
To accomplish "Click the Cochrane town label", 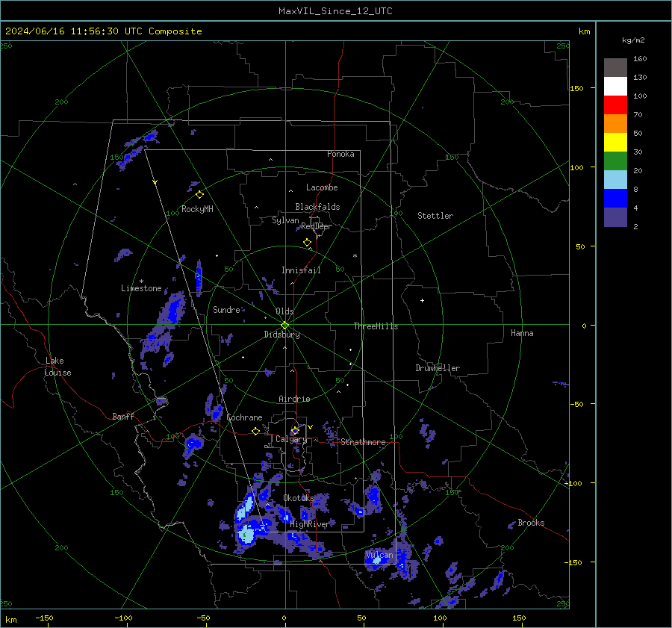I will 244,417.
